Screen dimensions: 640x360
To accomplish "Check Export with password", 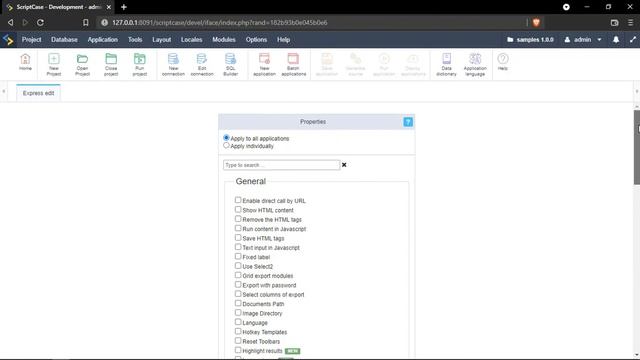I will pos(238,284).
